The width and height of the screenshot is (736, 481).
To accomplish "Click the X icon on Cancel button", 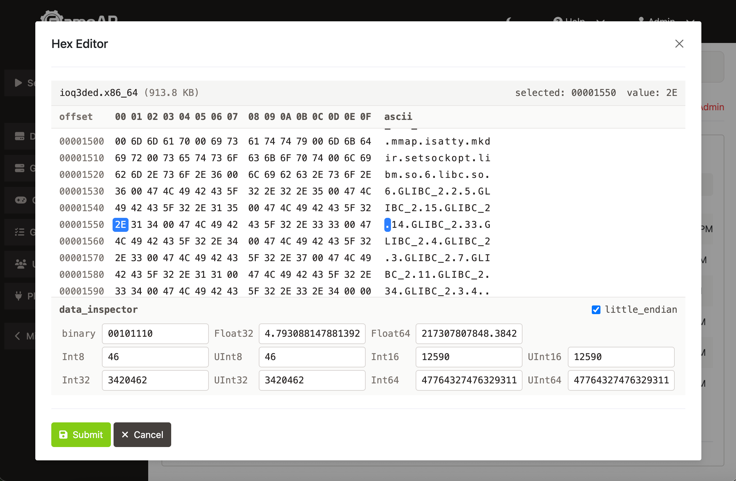I will click(125, 435).
